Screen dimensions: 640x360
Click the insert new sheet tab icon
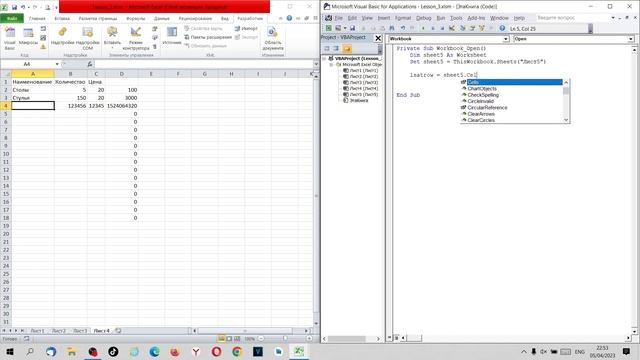(118, 331)
